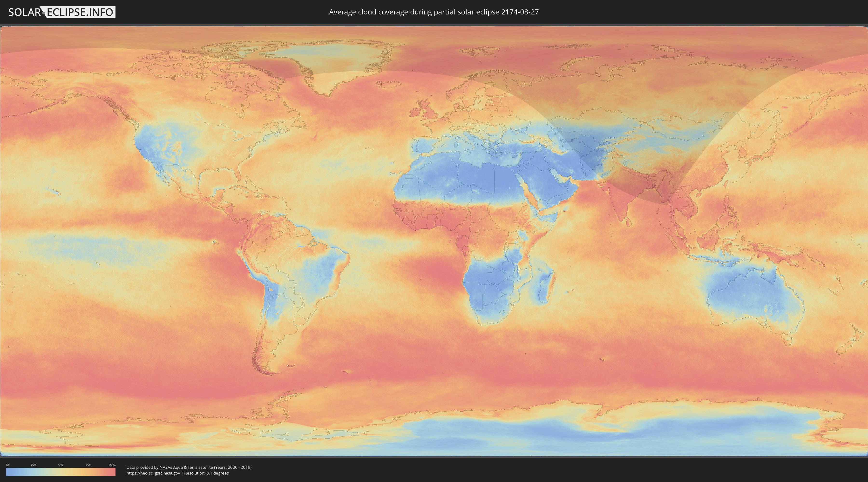
Task: Click the eclipse title text at top
Action: point(434,12)
